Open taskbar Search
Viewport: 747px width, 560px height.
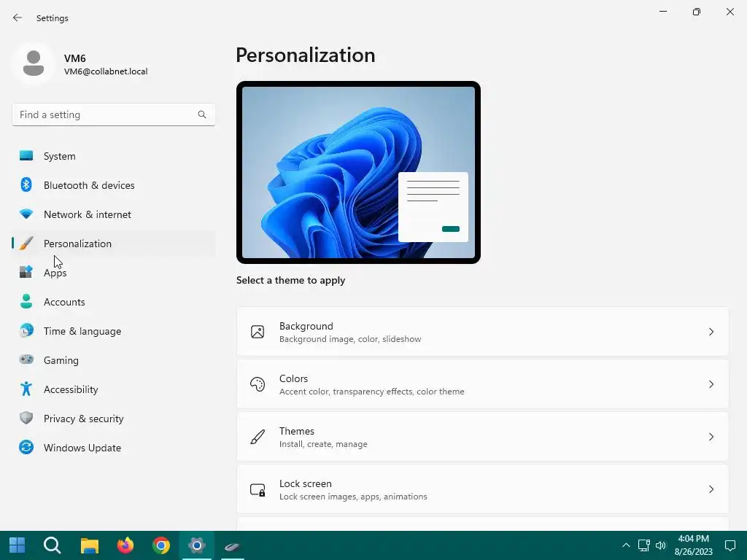[53, 545]
